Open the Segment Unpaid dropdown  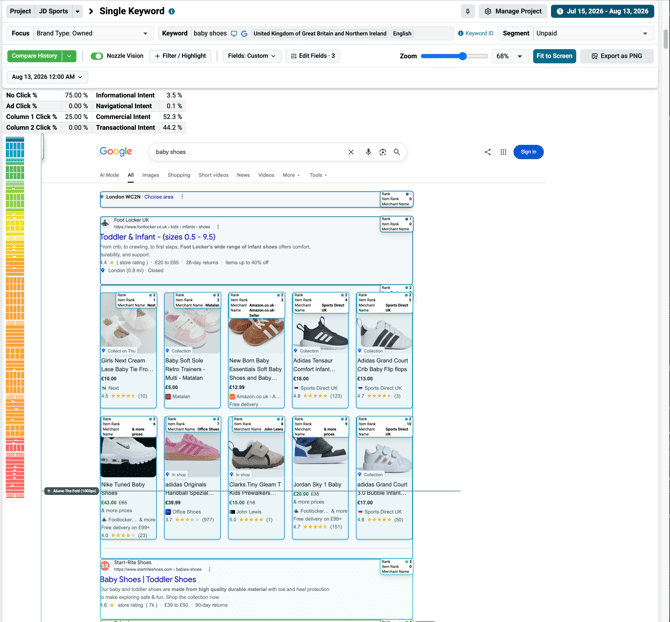coord(593,33)
